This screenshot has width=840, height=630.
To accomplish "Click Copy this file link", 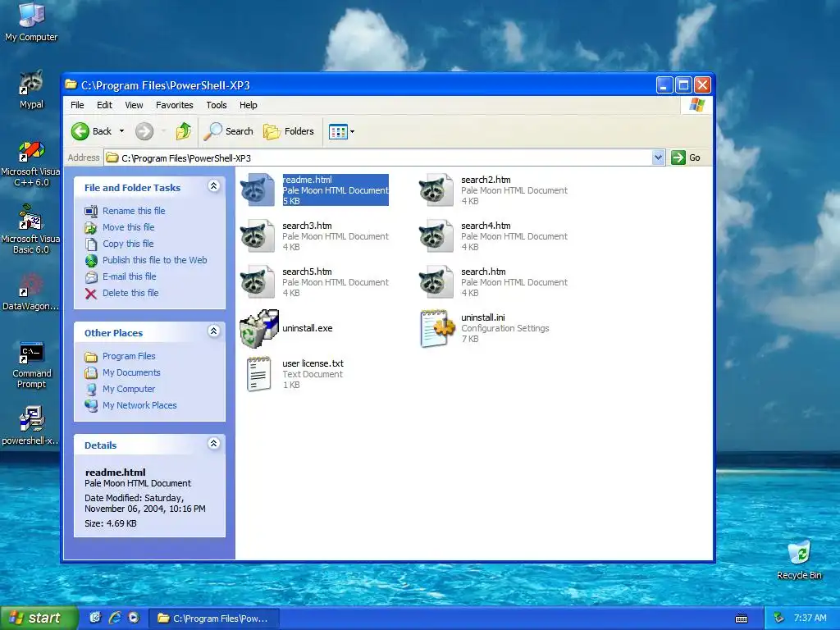I will (128, 244).
